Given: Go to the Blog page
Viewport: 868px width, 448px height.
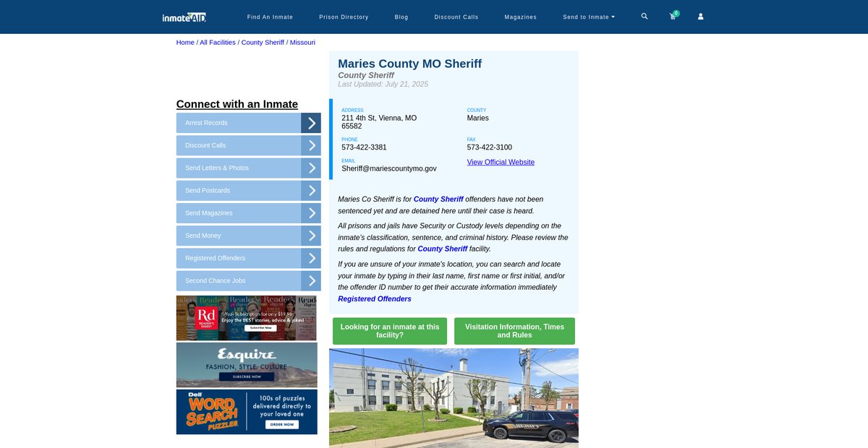Looking at the screenshot, I should pos(401,17).
